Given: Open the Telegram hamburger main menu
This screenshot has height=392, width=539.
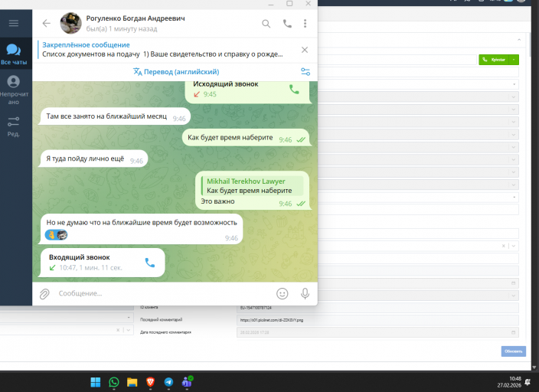Looking at the screenshot, I should pyautogui.click(x=14, y=23).
